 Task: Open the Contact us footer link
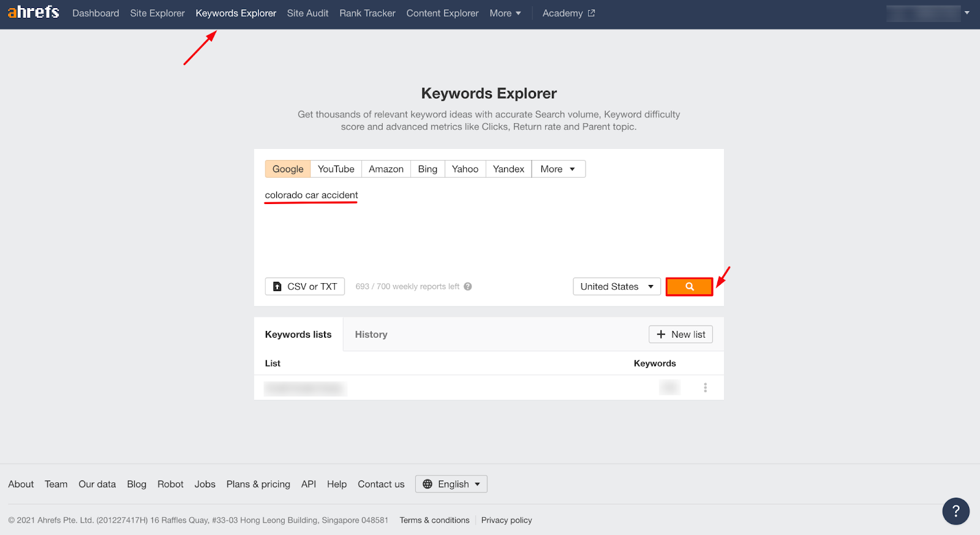coord(381,484)
